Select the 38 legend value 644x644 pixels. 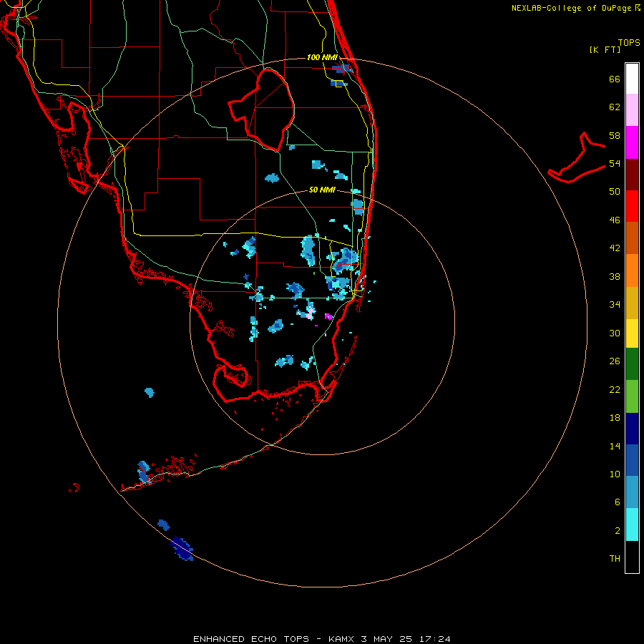click(615, 277)
